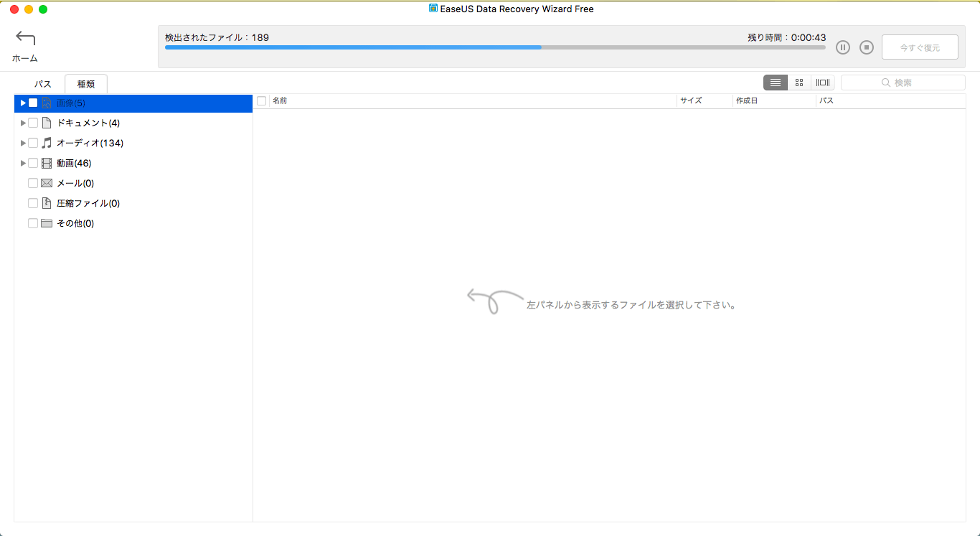Tick the 圧縮ファイル(0) checkbox

pos(33,203)
